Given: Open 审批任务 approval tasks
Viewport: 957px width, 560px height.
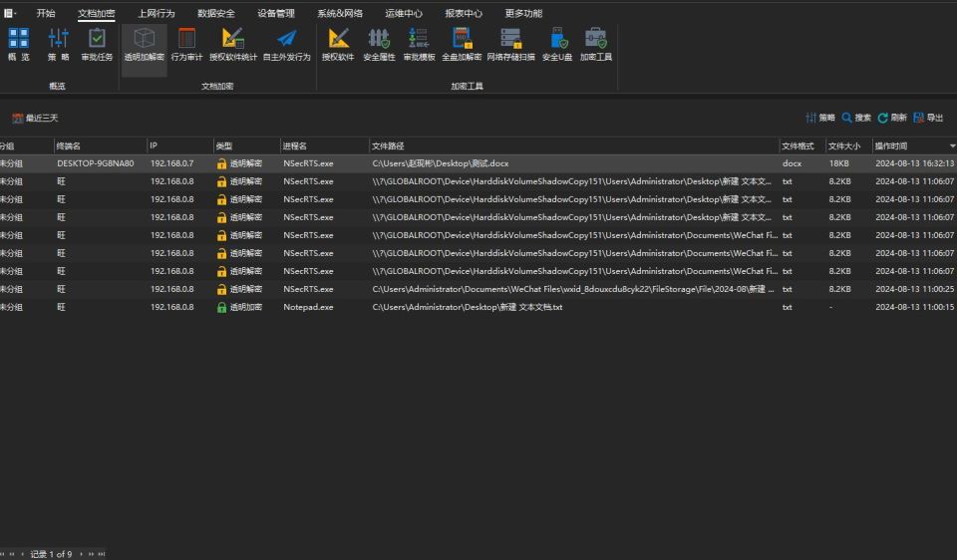Looking at the screenshot, I should point(97,45).
